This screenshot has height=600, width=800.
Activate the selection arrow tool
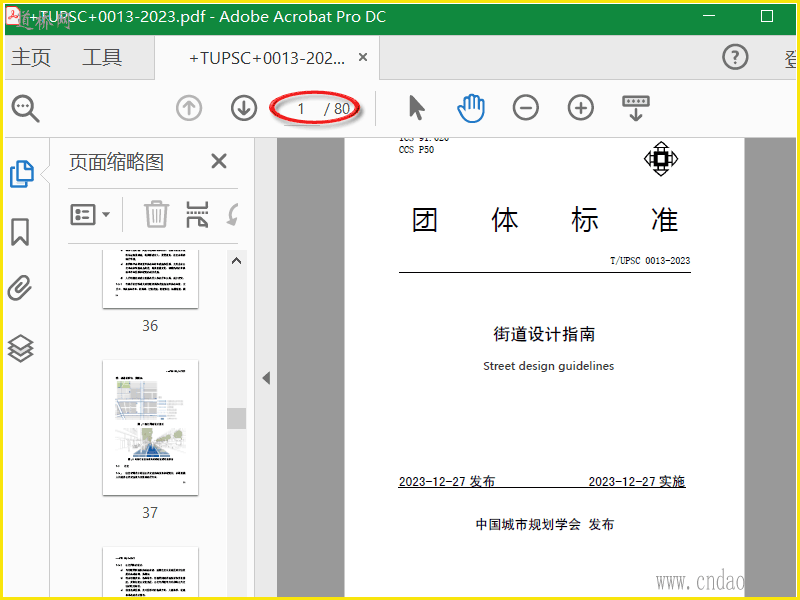[x=416, y=108]
